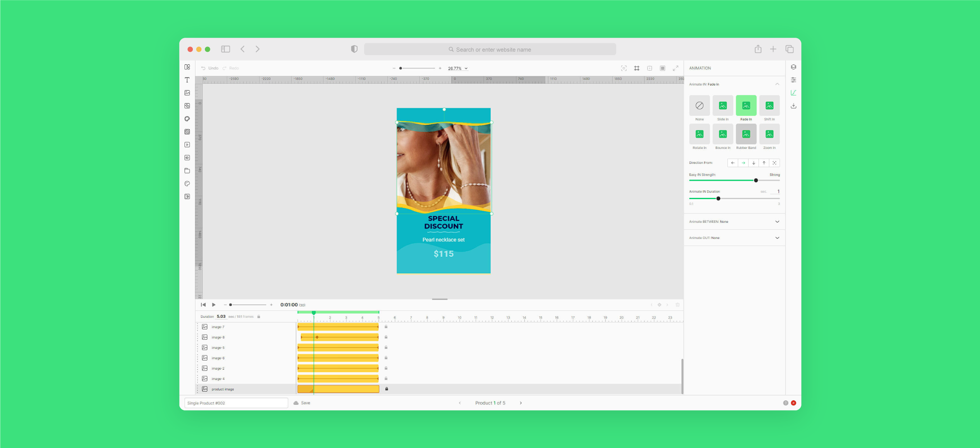Click the crop/grid icon in top toolbar
The image size is (980, 448).
(x=637, y=68)
